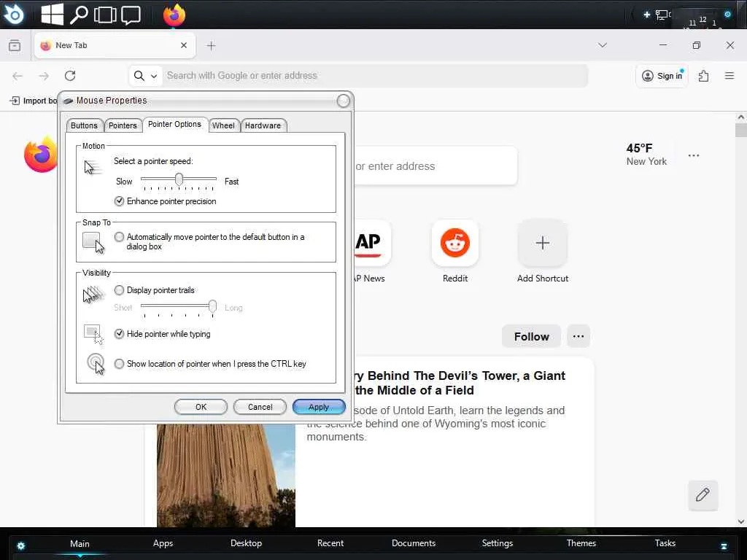
Task: Open the task view icon
Action: [x=105, y=15]
